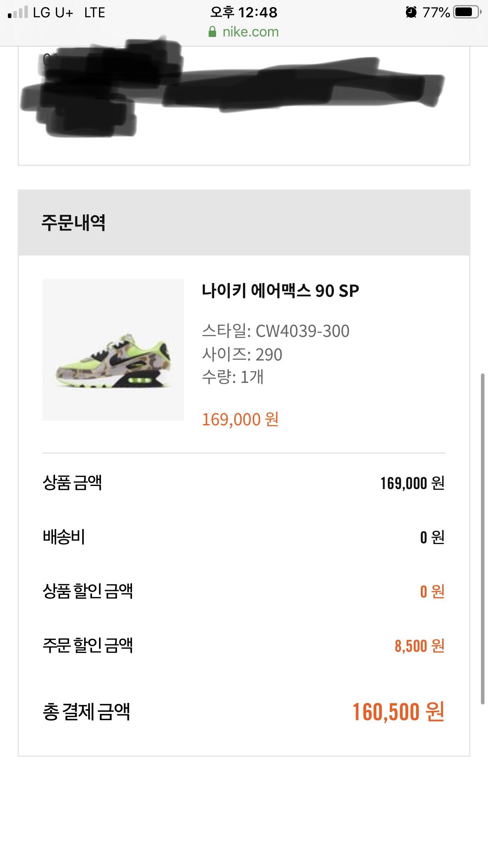Tap the nike.com address text
This screenshot has height=868, width=488.
[250, 32]
